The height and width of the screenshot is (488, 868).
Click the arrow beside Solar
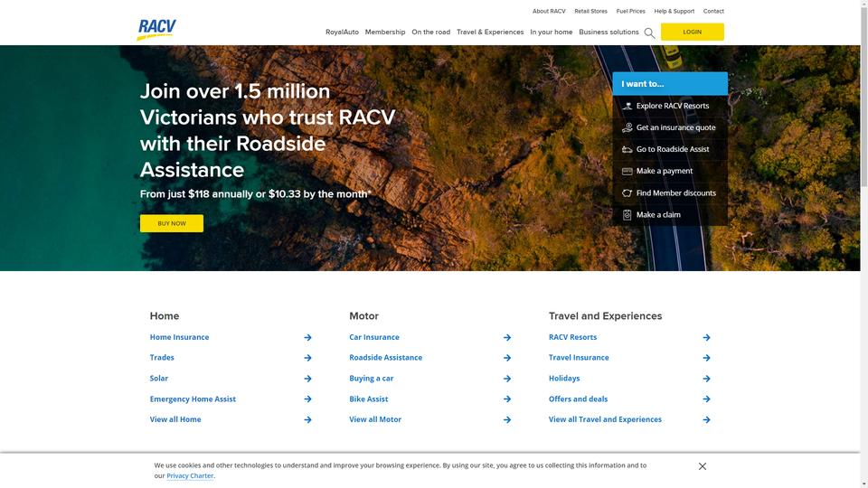(307, 379)
